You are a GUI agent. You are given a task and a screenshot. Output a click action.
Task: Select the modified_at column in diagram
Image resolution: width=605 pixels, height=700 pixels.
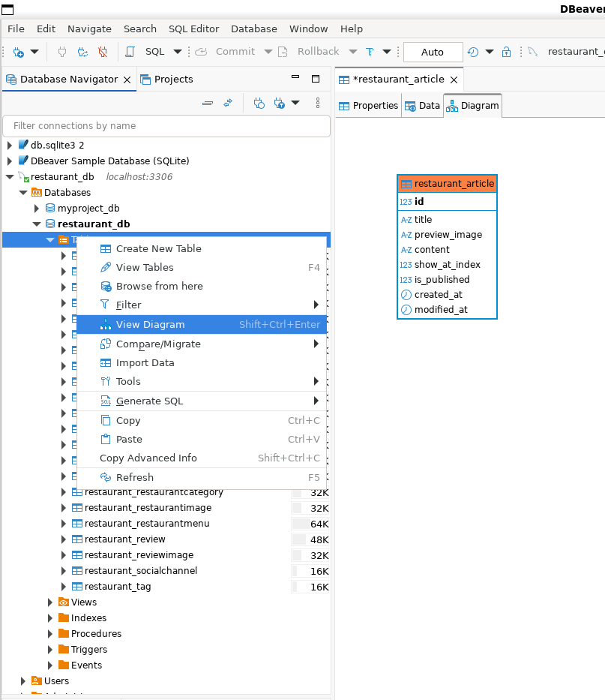click(x=447, y=310)
